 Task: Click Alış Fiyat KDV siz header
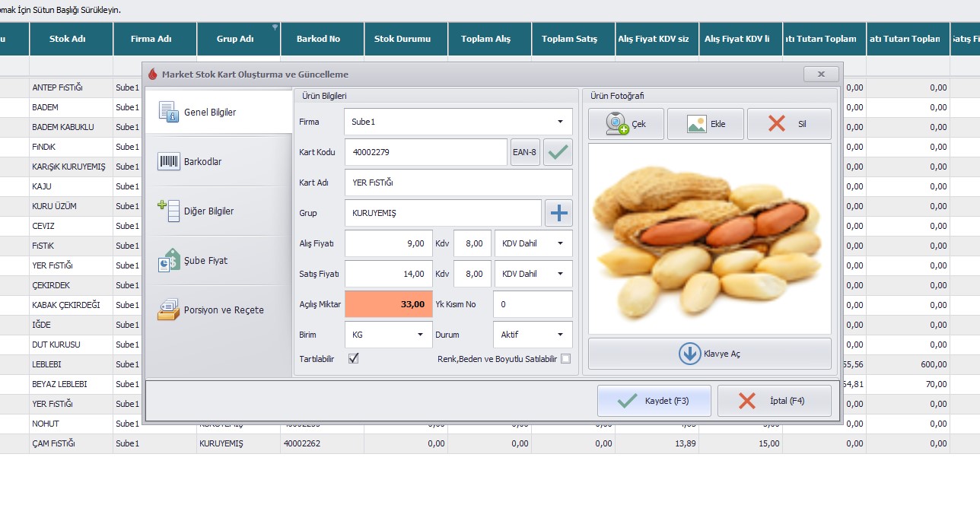657,39
